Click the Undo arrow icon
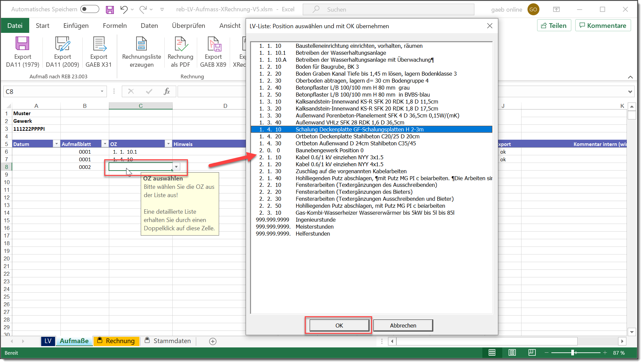 click(124, 10)
